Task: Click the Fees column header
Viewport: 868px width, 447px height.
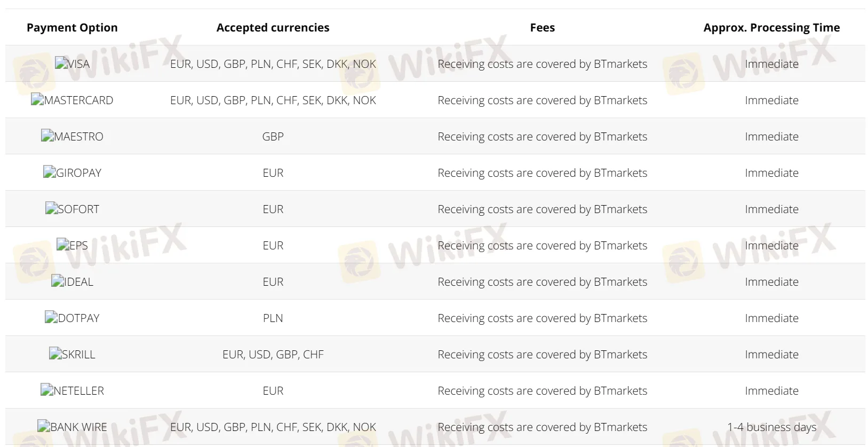Action: pyautogui.click(x=542, y=28)
